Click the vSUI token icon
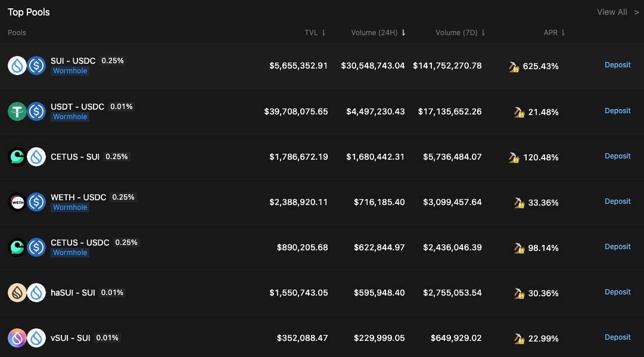 (x=17, y=338)
